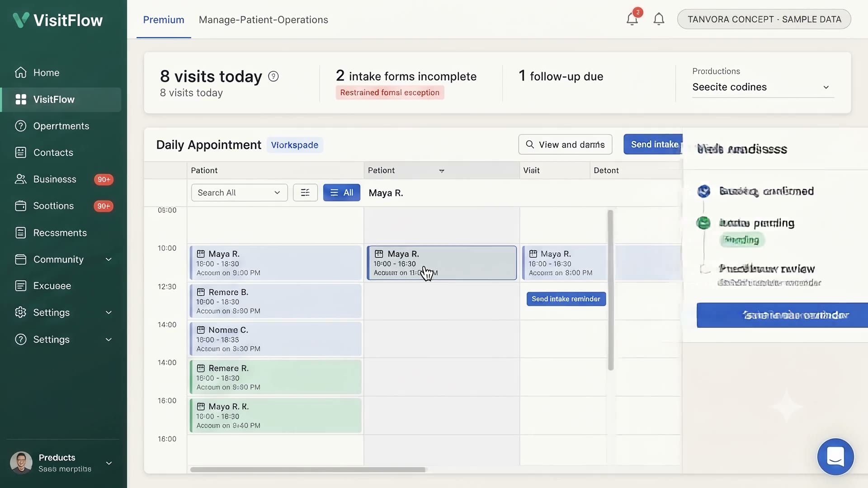This screenshot has height=488, width=868.
Task: Expand the Settings gear menu chevron
Action: pyautogui.click(x=108, y=313)
